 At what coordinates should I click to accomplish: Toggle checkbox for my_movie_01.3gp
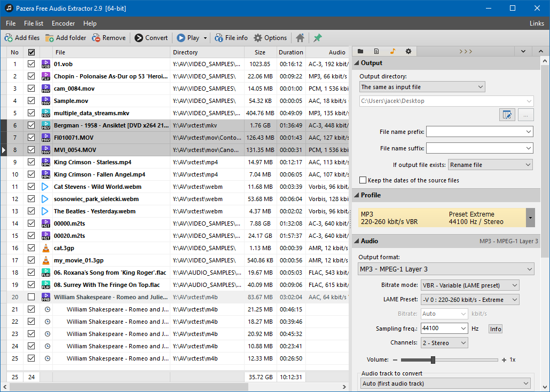pos(31,260)
